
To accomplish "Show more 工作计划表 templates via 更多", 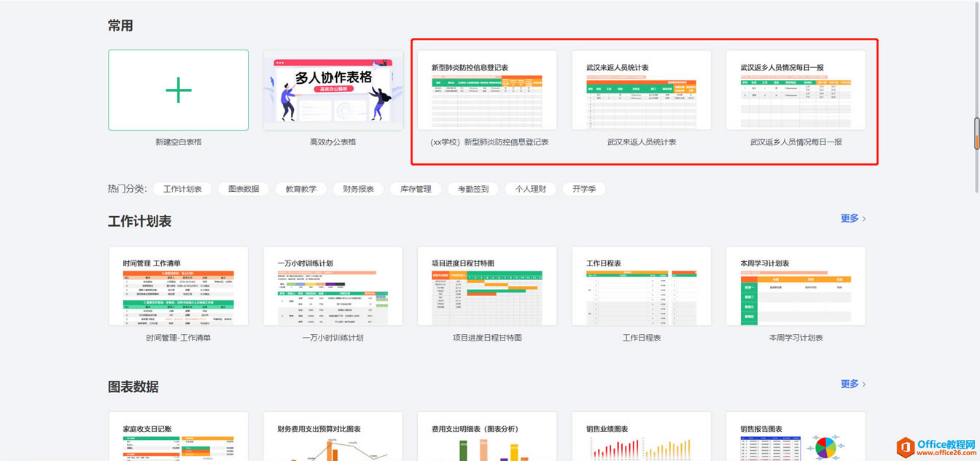I will (x=853, y=218).
